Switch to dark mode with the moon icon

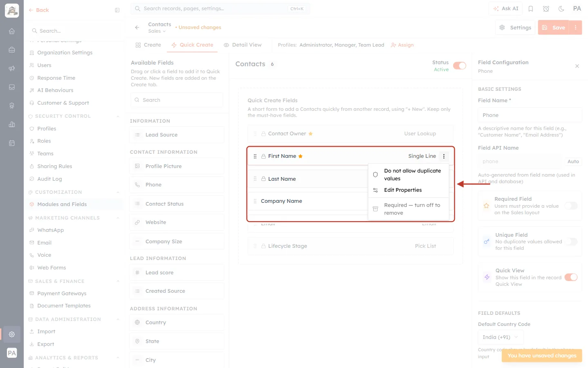561,9
